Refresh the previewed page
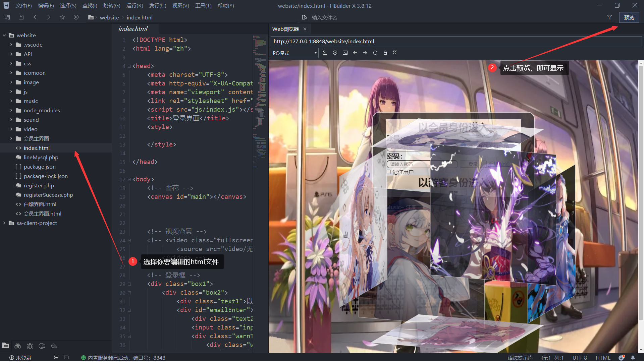 [375, 53]
